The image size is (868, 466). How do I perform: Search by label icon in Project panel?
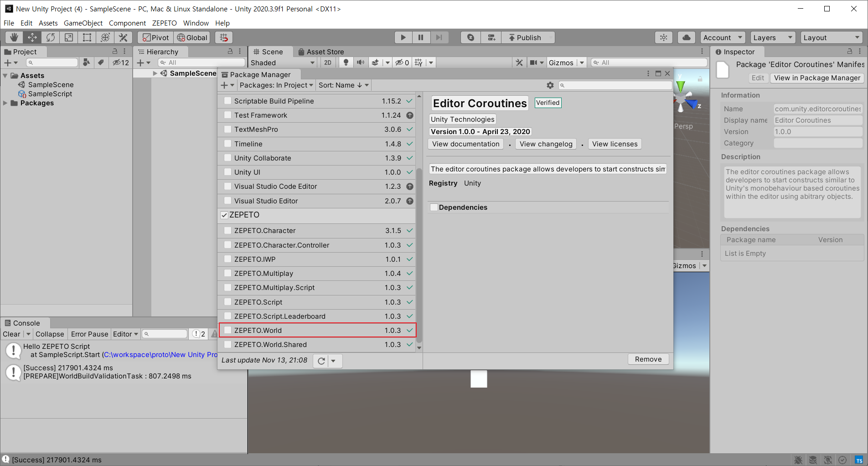101,62
